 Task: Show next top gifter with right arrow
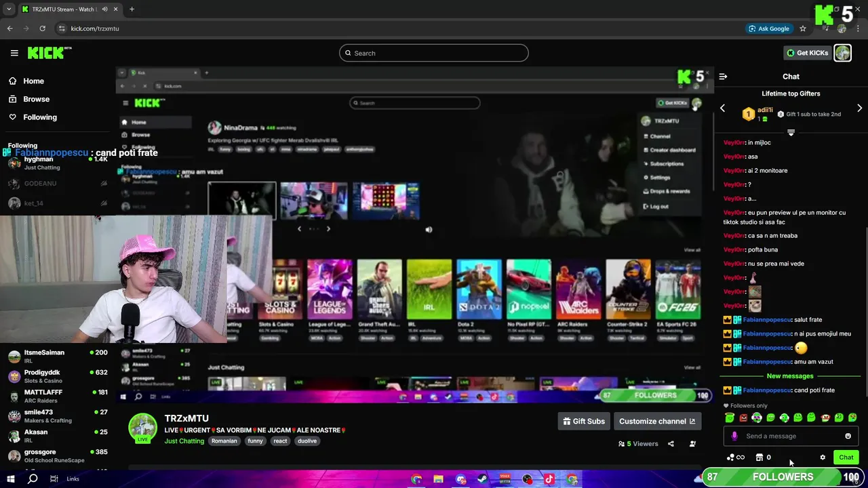859,108
